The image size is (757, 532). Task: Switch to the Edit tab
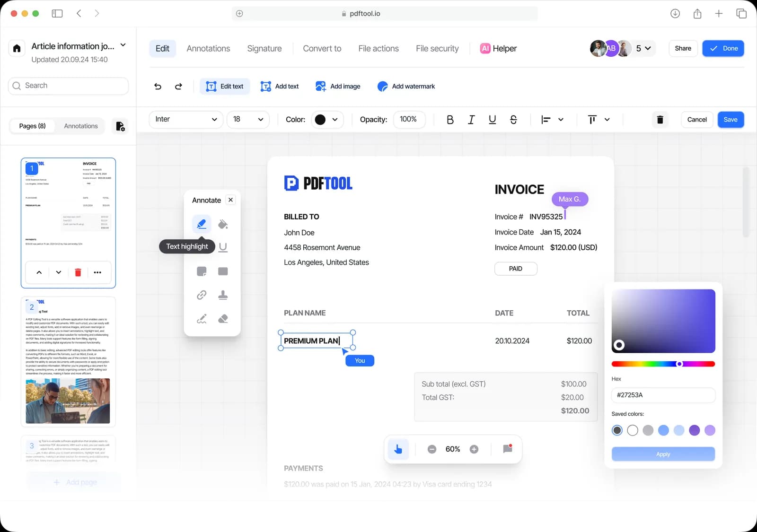click(x=162, y=49)
